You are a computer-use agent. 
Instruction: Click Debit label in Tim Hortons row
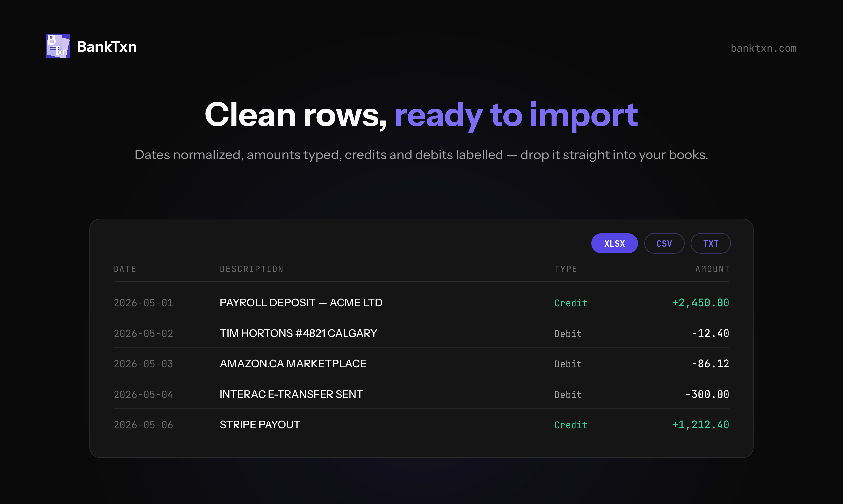coord(568,334)
